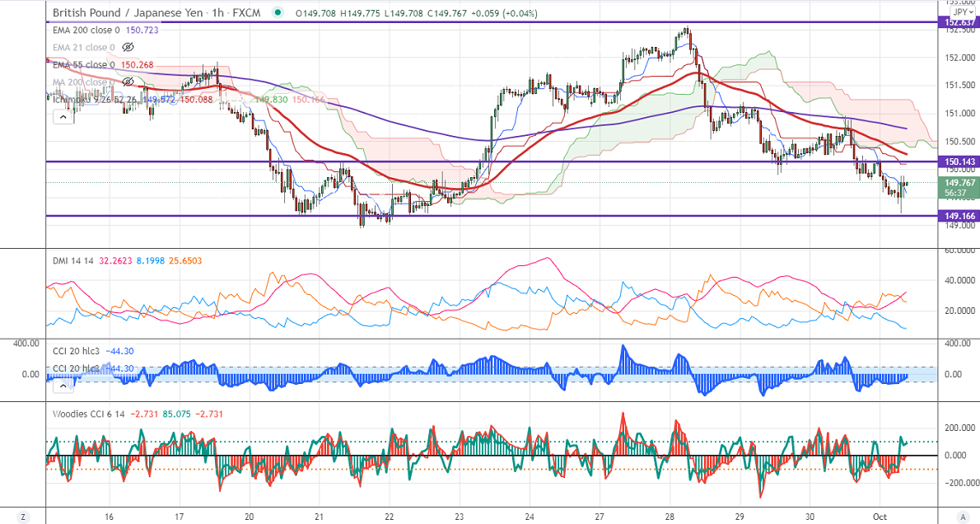Click the 150.143 horizontal line price label
Screen dimensions: 980x524
(959, 162)
